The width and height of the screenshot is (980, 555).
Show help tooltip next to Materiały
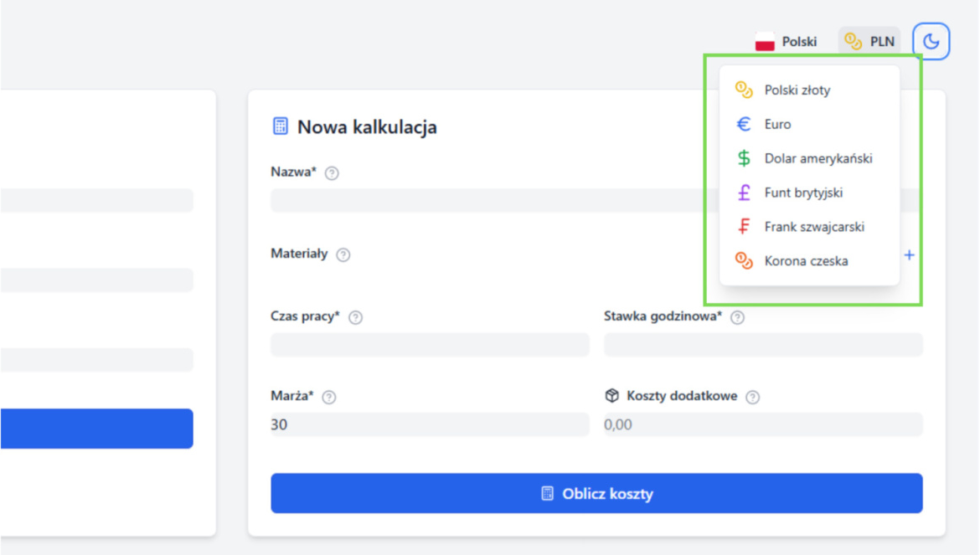click(x=343, y=254)
